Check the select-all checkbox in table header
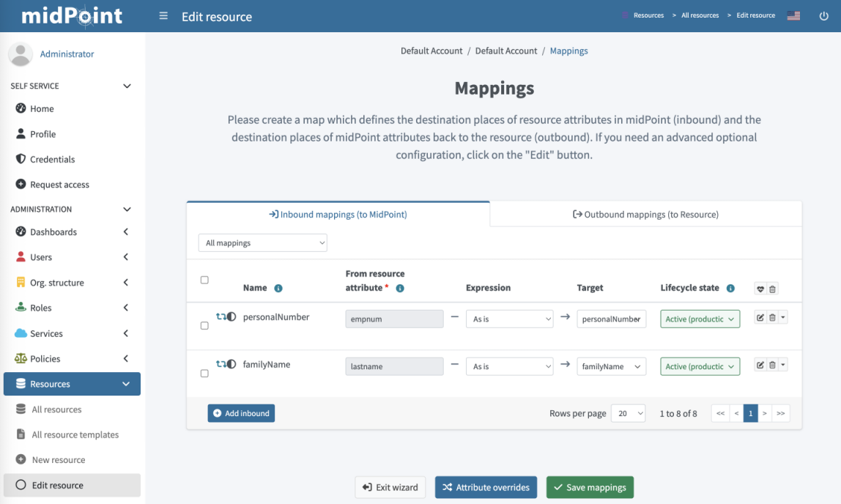The image size is (841, 504). [204, 280]
